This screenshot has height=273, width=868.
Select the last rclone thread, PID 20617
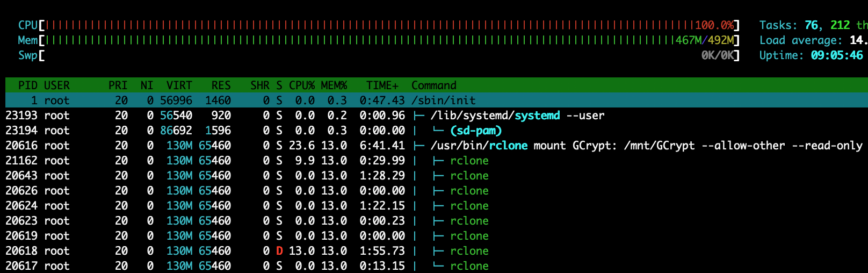469,266
